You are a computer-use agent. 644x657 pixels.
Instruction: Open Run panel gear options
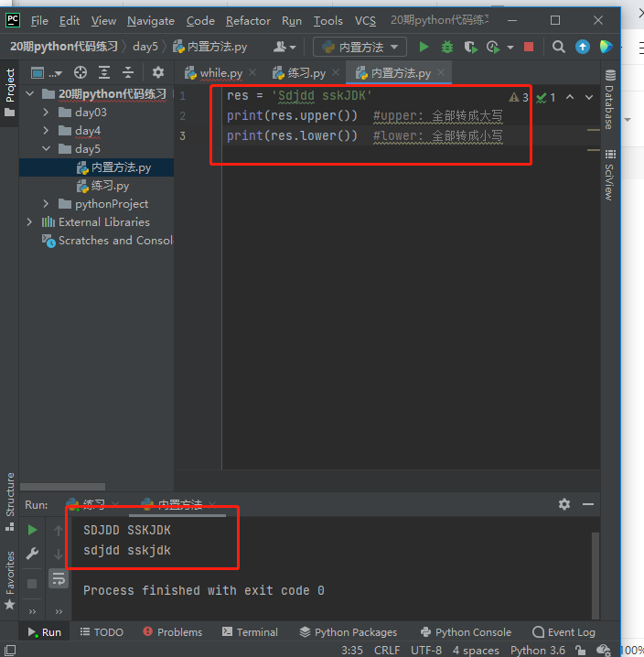pyautogui.click(x=564, y=504)
